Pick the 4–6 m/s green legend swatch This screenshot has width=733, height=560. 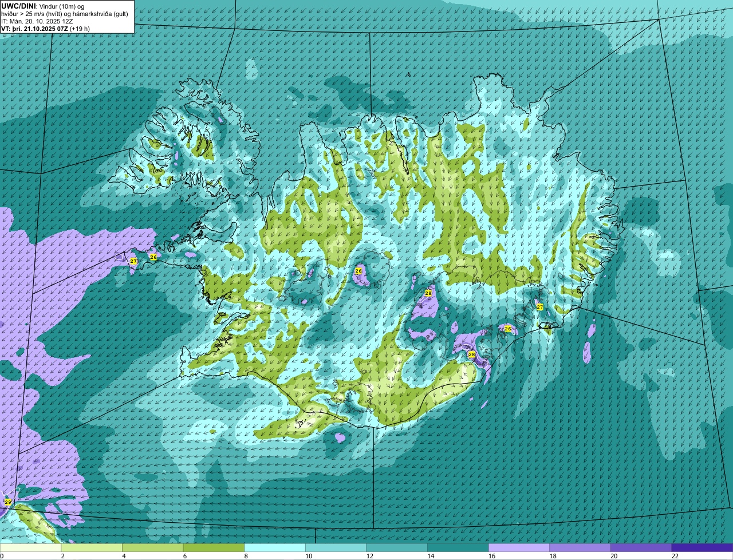pyautogui.click(x=153, y=548)
